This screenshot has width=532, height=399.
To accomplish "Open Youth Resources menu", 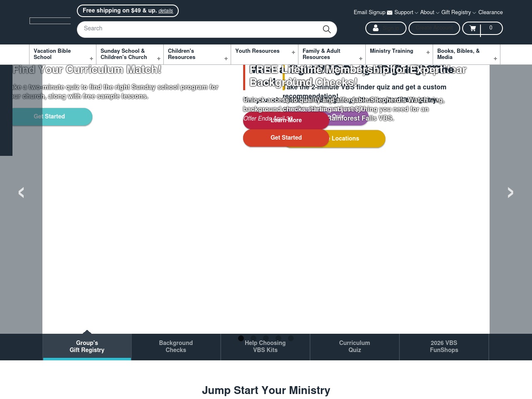I will [x=264, y=54].
